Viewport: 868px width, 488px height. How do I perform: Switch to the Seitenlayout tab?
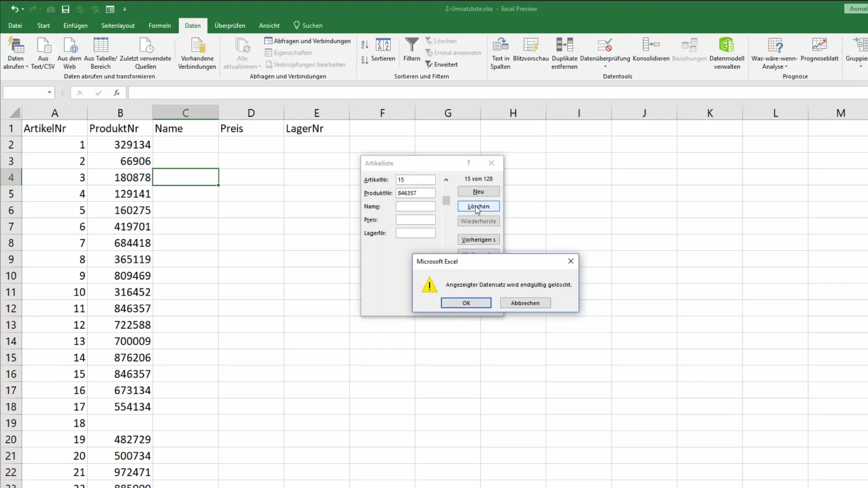118,25
